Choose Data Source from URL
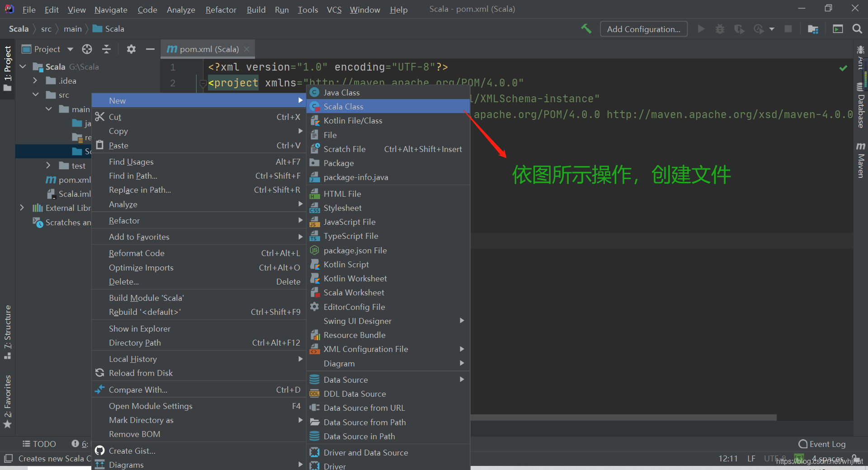The height and width of the screenshot is (470, 868). (x=388, y=408)
